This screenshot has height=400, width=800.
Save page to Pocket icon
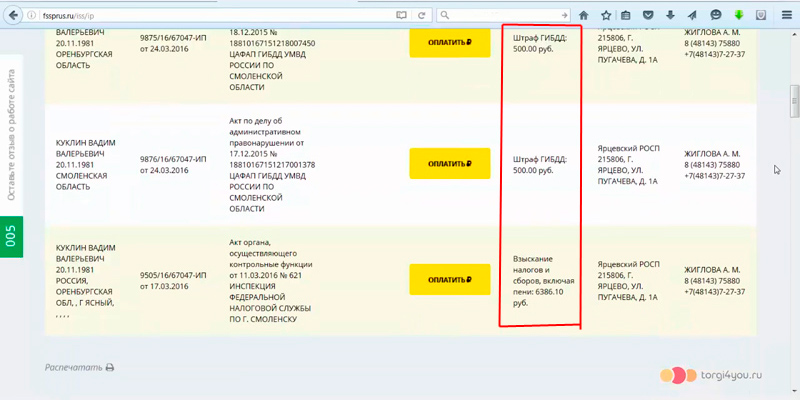(648, 15)
